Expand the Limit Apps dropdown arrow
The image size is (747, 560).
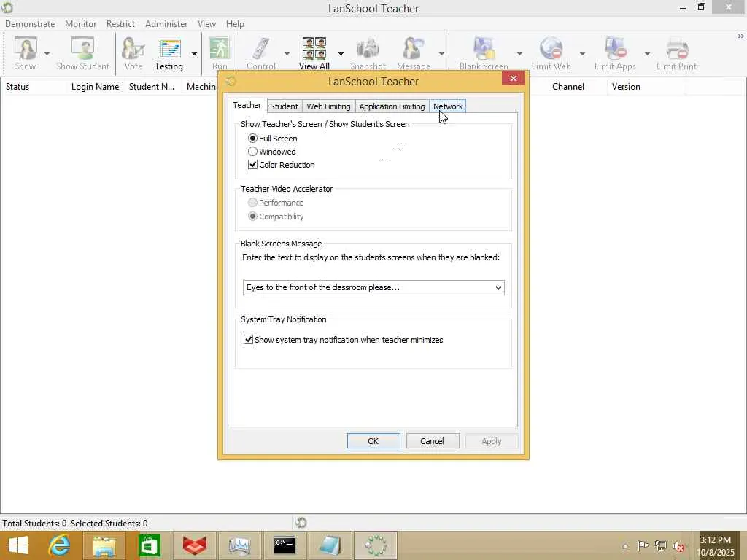(647, 54)
